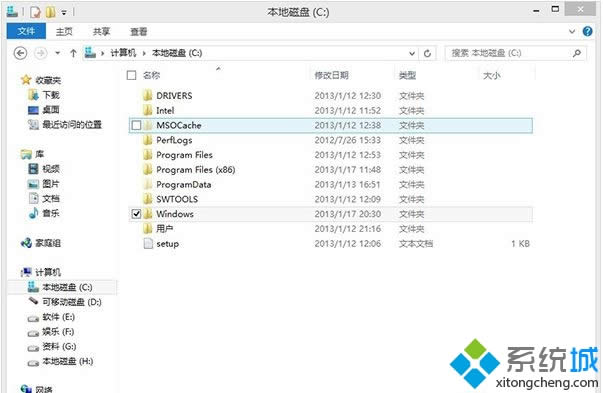
Task: Open the 查看 ribbon tab
Action: tap(138, 32)
